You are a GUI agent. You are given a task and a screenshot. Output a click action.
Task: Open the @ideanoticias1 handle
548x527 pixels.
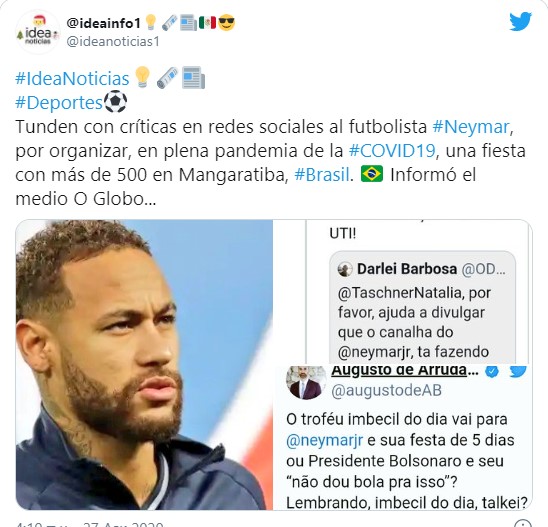[113, 41]
